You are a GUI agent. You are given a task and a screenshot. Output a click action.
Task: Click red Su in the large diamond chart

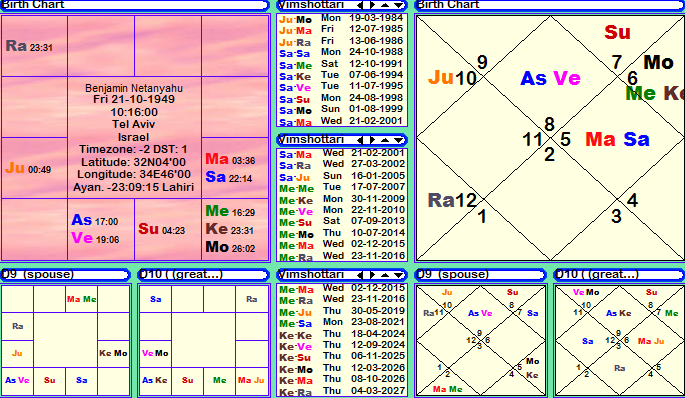click(x=617, y=32)
